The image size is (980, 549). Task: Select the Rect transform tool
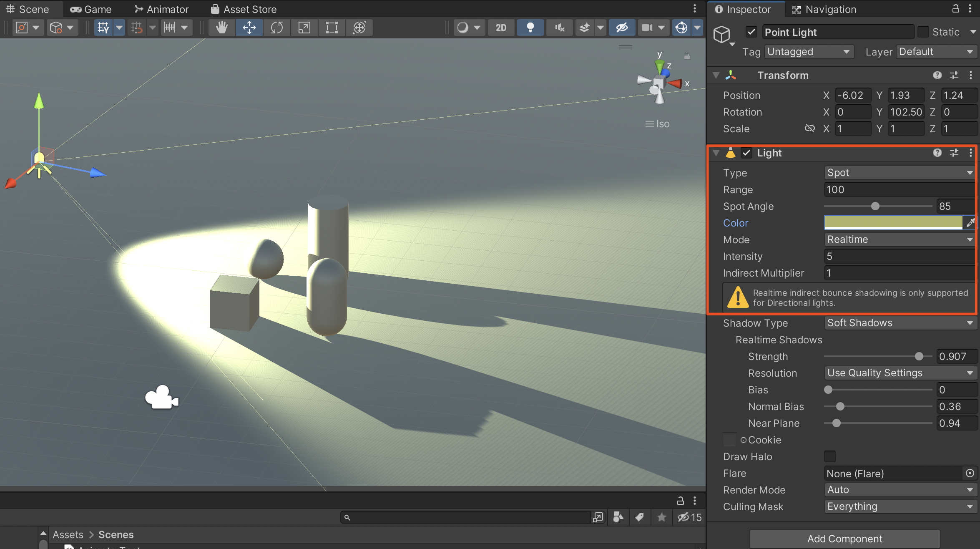tap(332, 28)
